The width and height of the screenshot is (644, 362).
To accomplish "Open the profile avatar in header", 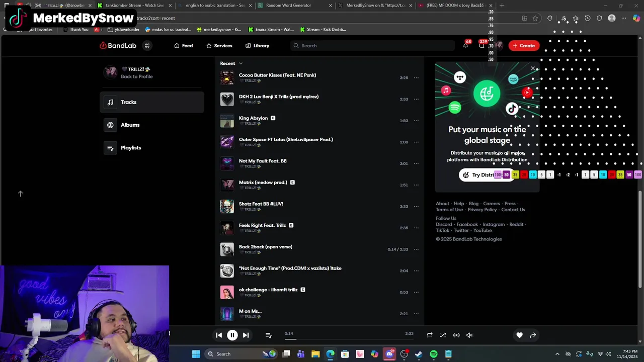I will [x=498, y=46].
